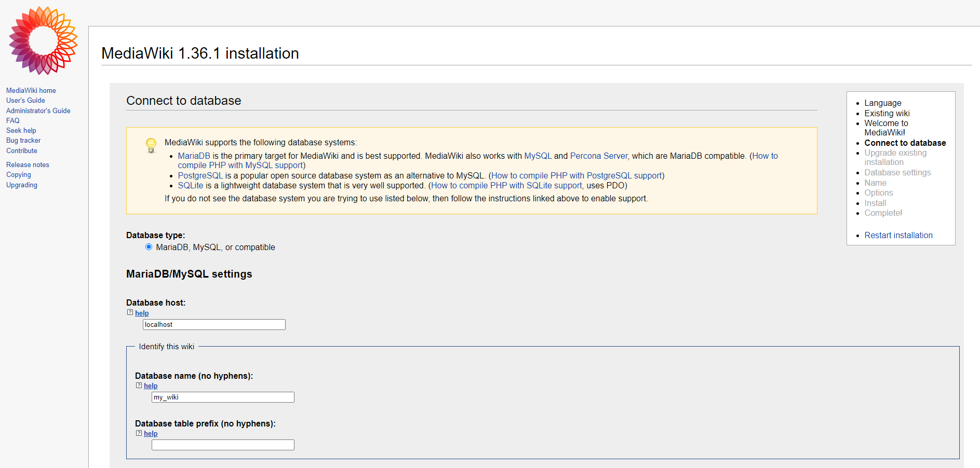Click the Release notes link
Viewport: 980px width, 468px height.
click(x=28, y=164)
